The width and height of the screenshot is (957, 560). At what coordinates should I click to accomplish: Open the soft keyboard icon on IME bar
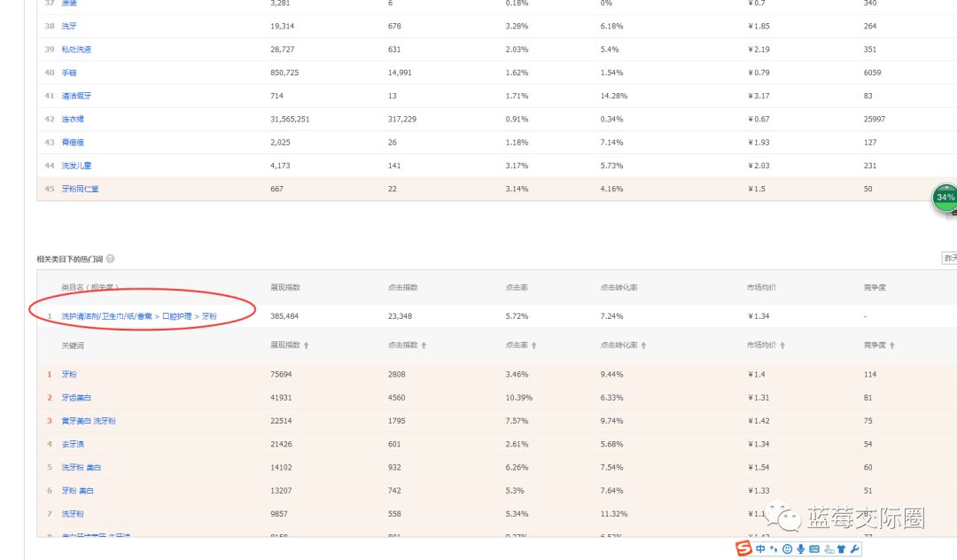(x=814, y=549)
